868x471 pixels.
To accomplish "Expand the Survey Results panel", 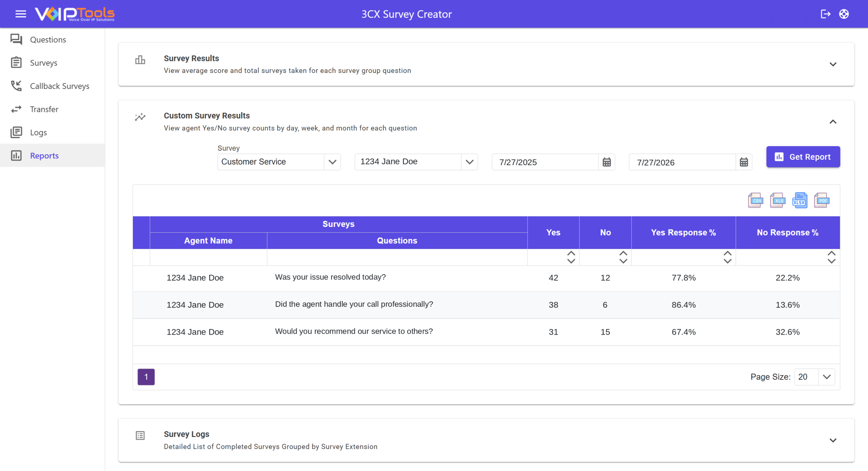I will coord(833,64).
